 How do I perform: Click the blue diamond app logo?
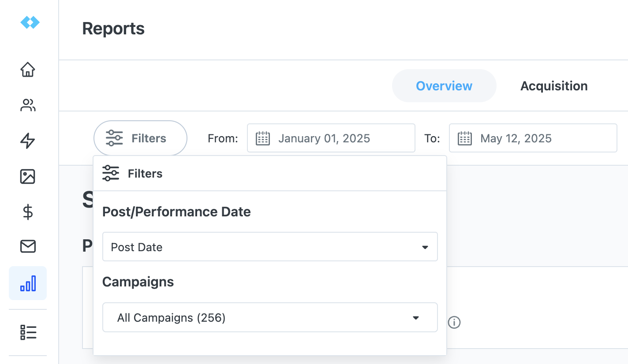[x=30, y=22]
